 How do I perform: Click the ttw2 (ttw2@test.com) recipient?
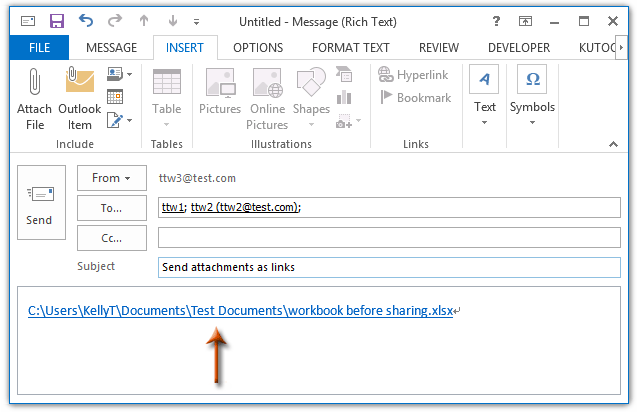[x=245, y=207]
